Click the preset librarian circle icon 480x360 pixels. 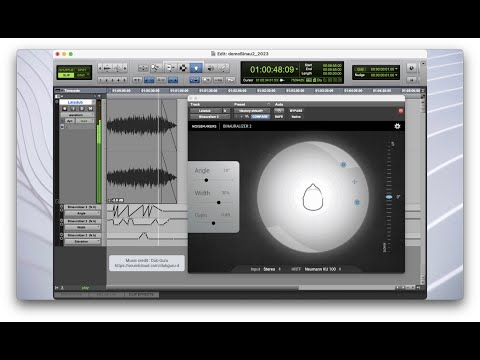click(x=268, y=104)
